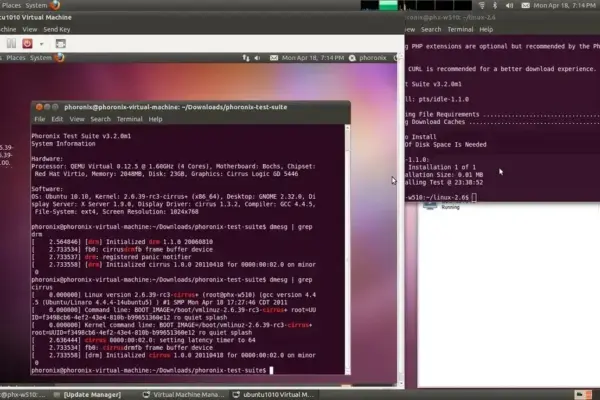This screenshot has height=400, width=600.
Task: Open the host volume indicator
Action: 509,5
